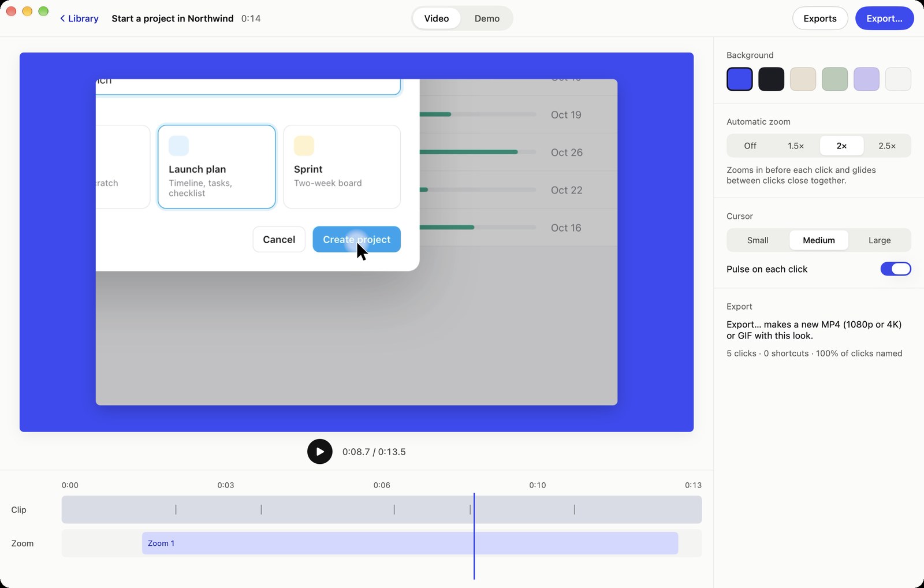
Task: Go back to Library
Action: [79, 18]
